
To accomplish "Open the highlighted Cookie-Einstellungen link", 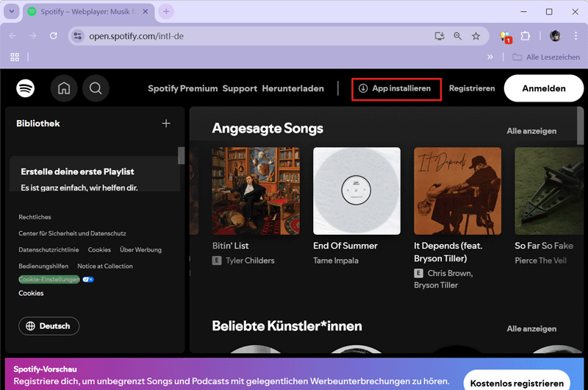I will (49, 280).
